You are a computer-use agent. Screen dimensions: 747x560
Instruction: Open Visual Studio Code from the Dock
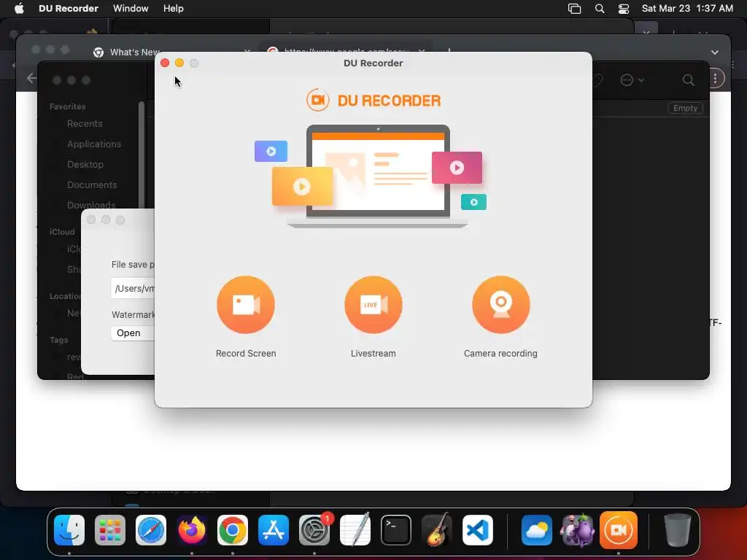[478, 530]
